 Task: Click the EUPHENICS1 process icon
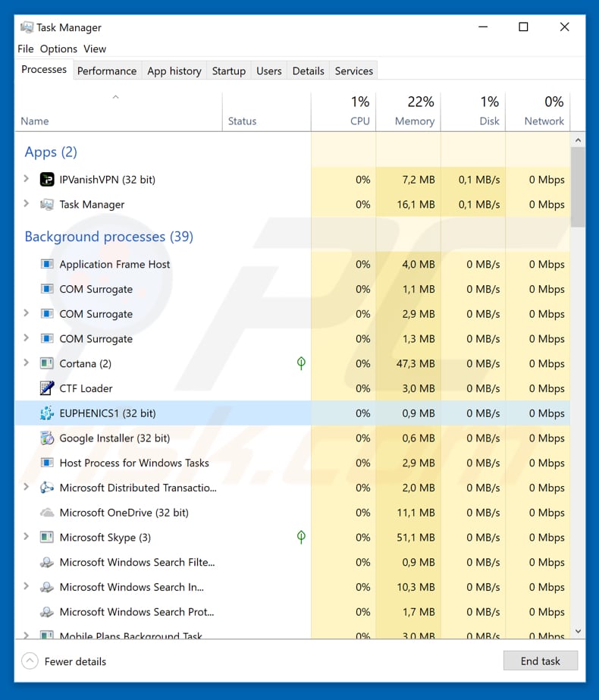[x=47, y=413]
